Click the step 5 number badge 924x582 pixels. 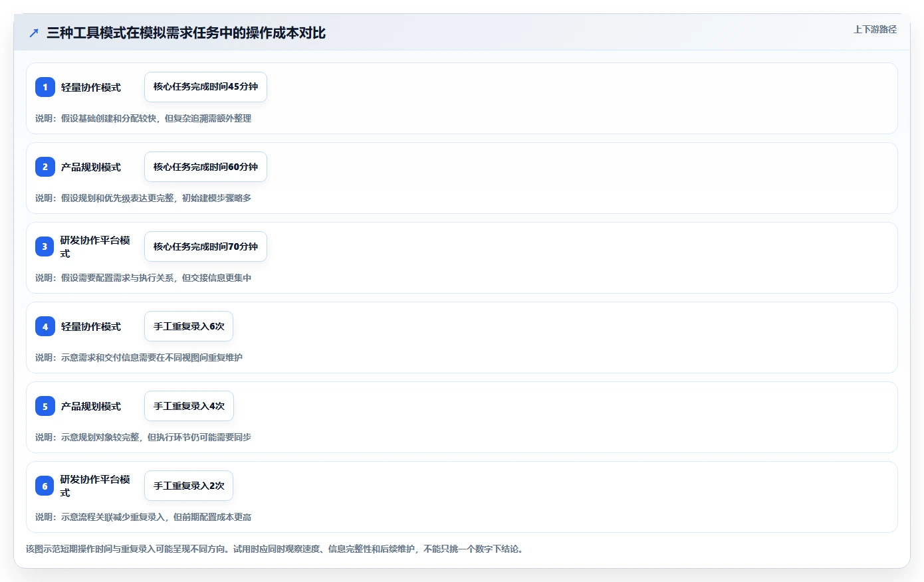(45, 406)
